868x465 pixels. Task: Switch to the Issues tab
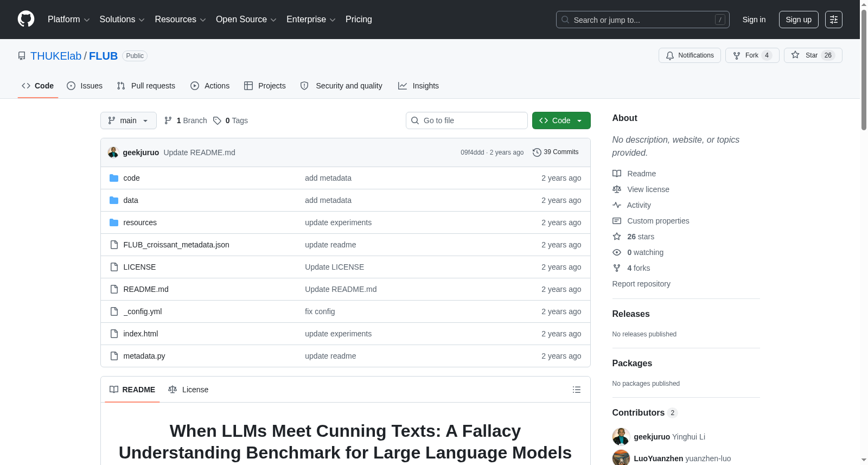(85, 86)
